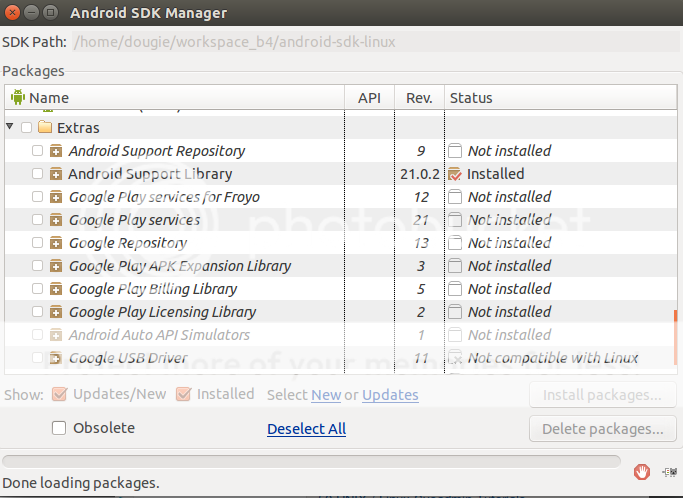Click package icon beside Android Support Repository
Image resolution: width=683 pixels, height=498 pixels.
[56, 151]
